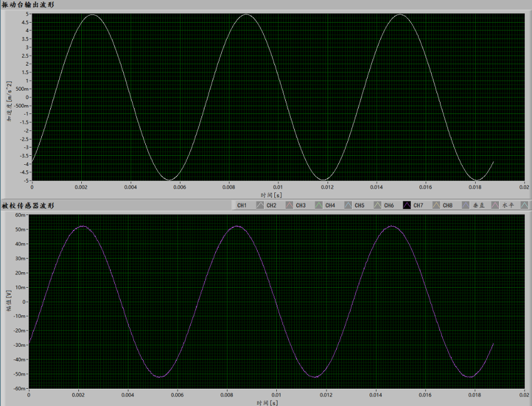Click the 加速度[m/s^2] Y-axis label
This screenshot has width=532, height=406.
point(9,101)
